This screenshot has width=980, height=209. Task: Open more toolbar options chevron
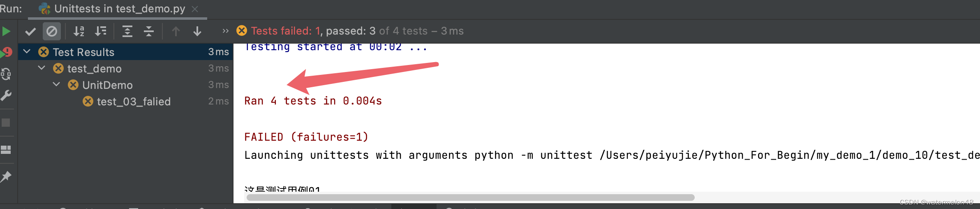225,31
